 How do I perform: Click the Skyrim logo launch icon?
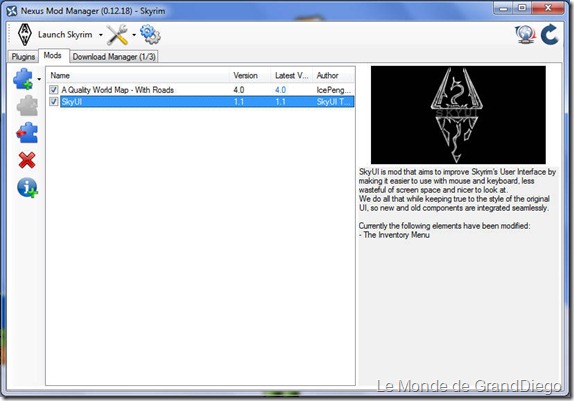tap(25, 34)
